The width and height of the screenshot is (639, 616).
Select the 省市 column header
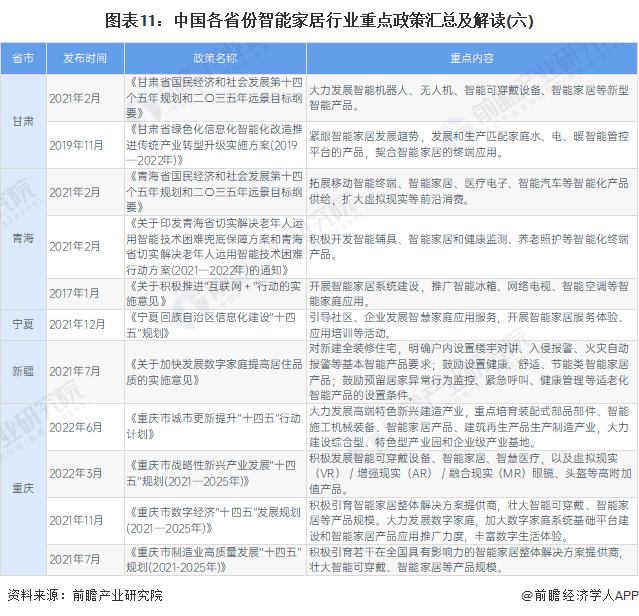pos(23,58)
